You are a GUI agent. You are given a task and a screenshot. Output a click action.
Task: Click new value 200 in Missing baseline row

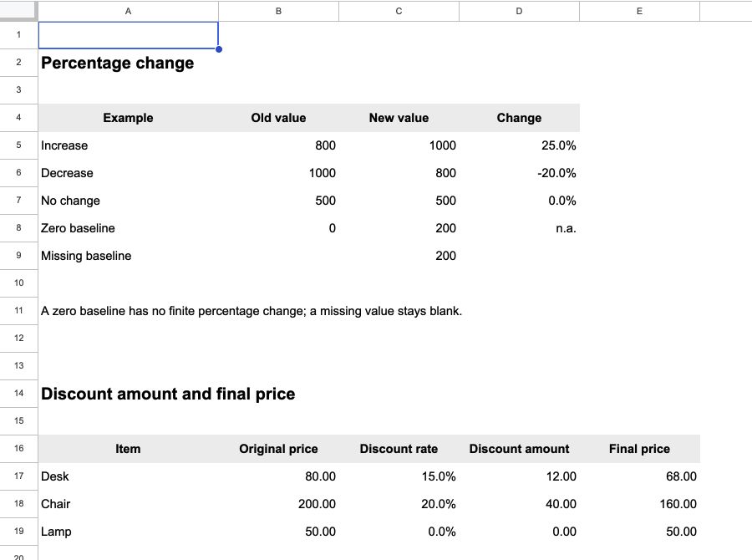[x=399, y=256]
